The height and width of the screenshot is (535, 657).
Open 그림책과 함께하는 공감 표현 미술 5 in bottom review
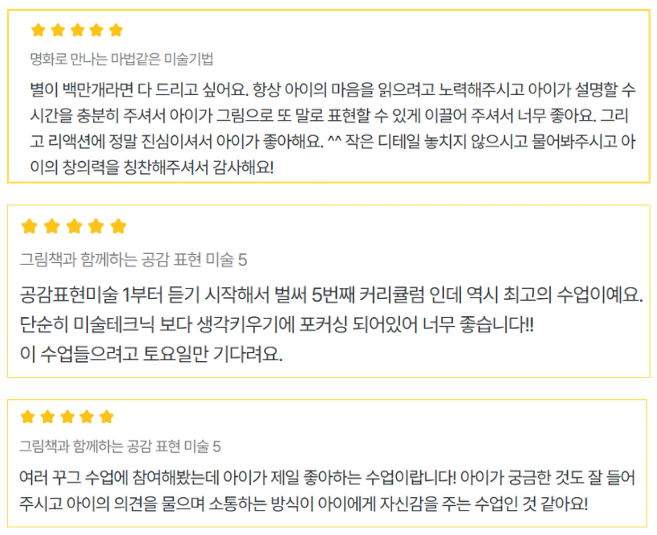point(121,446)
